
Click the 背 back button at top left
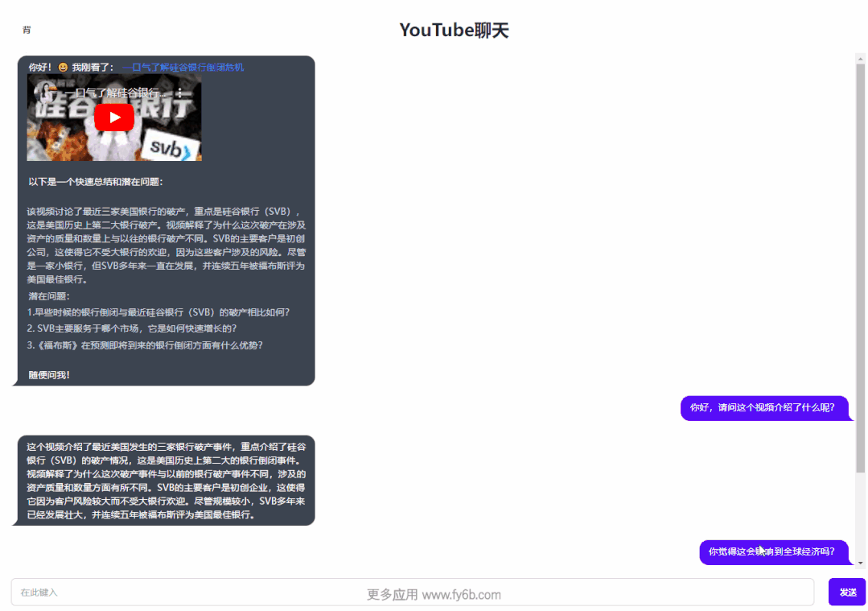pyautogui.click(x=27, y=30)
